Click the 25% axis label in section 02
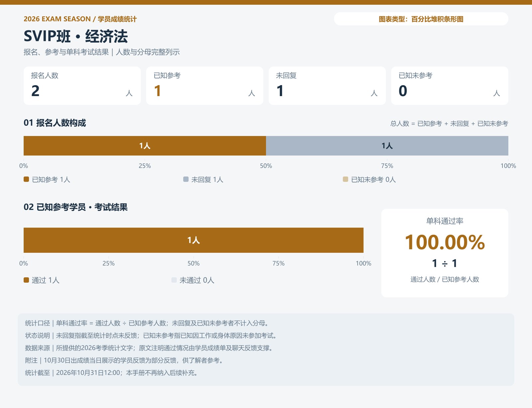The width and height of the screenshot is (532, 408). coord(108,263)
